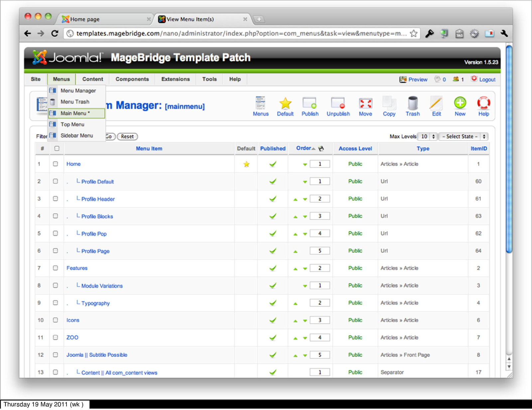Image resolution: width=532 pixels, height=410 pixels.
Task: Sort by the Access Level column header
Action: click(355, 148)
